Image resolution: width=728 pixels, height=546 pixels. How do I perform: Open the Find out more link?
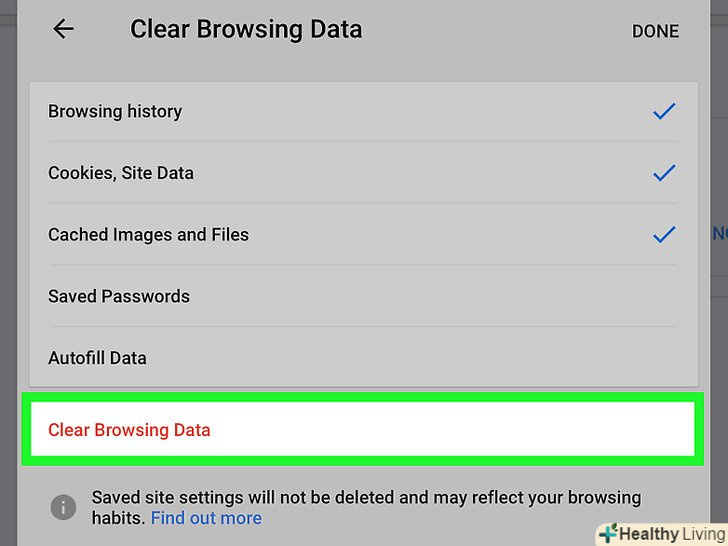[206, 518]
